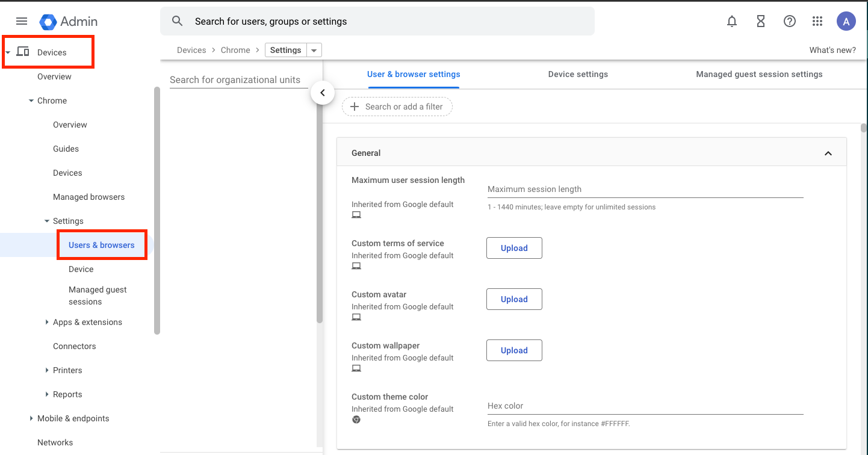Open the Help question mark icon
The width and height of the screenshot is (868, 455).
click(x=789, y=21)
